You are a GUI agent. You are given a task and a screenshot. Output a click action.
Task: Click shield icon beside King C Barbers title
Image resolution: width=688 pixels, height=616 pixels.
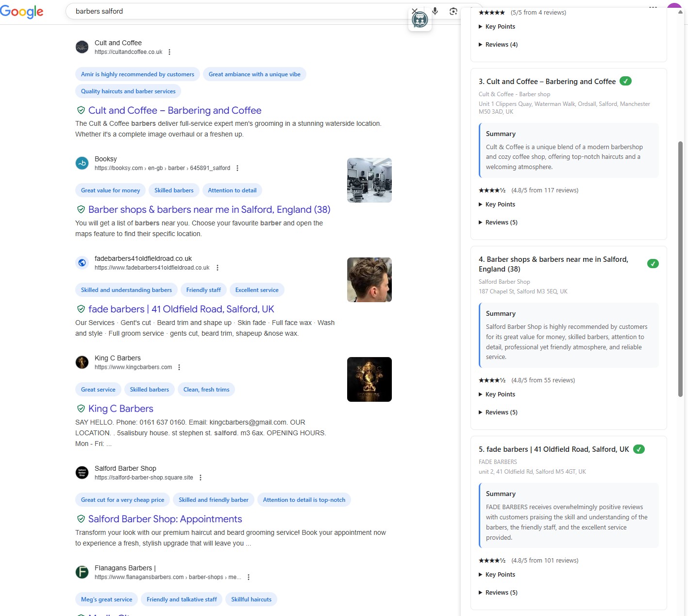[81, 409]
